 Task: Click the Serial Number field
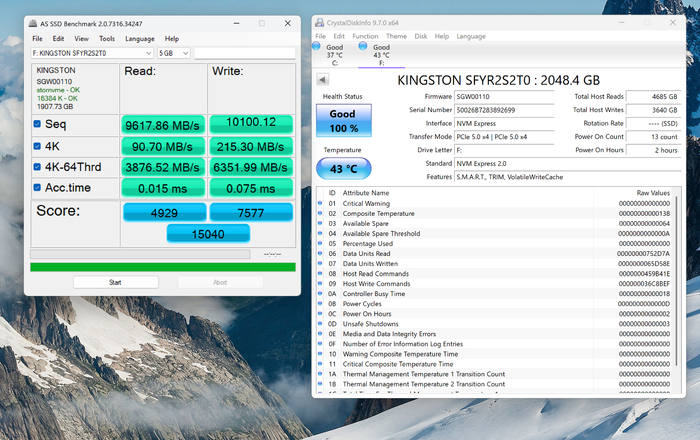pos(504,110)
